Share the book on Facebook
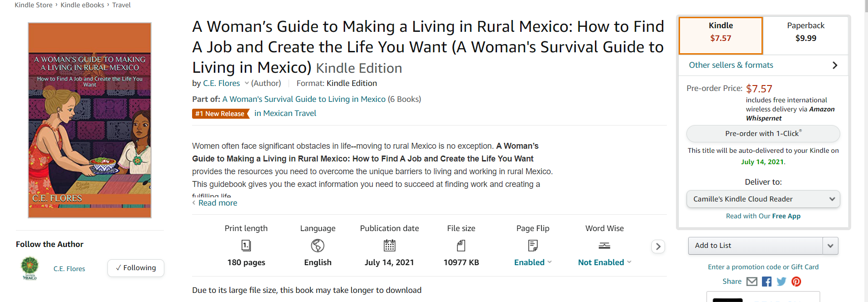This screenshot has width=868, height=302. pyautogui.click(x=767, y=282)
